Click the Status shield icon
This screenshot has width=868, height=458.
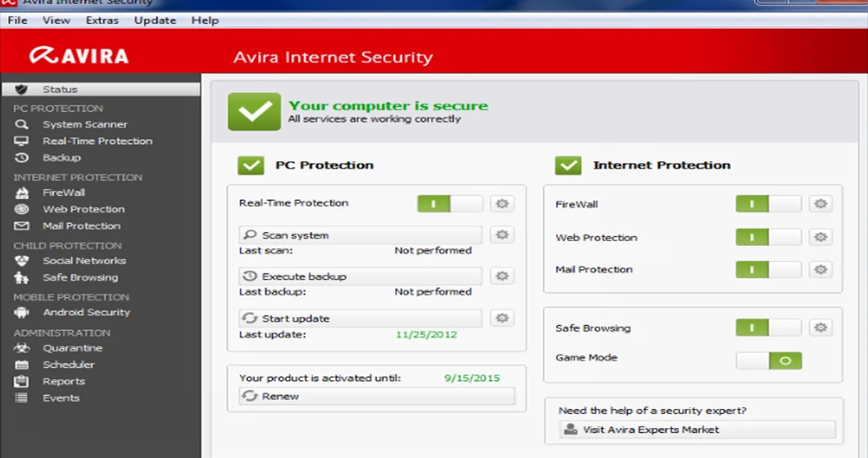[x=21, y=90]
